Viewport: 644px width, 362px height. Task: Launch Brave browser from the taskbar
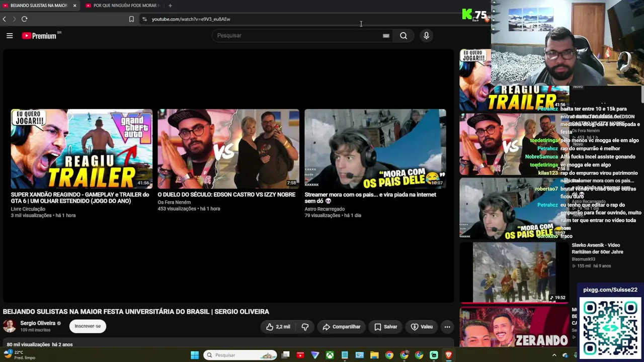[x=448, y=355]
